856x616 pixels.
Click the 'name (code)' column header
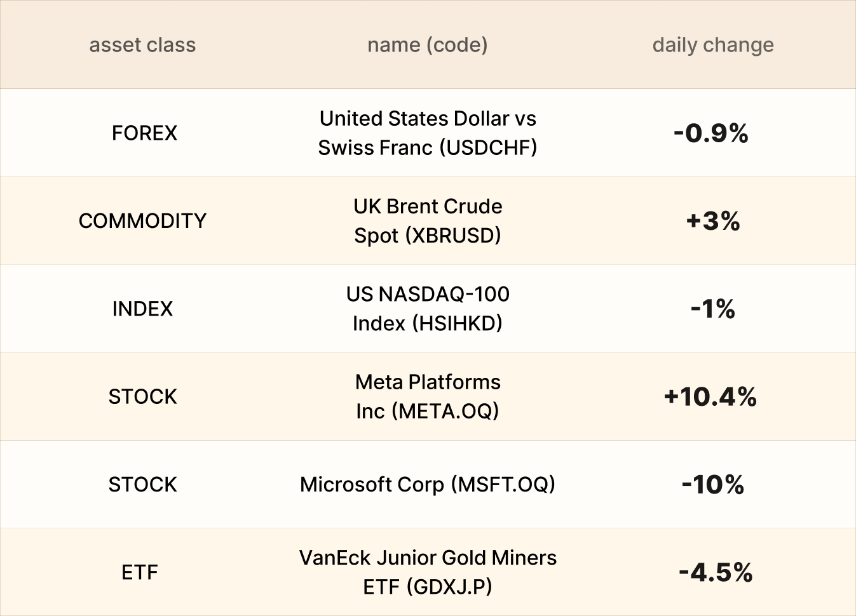click(x=428, y=45)
